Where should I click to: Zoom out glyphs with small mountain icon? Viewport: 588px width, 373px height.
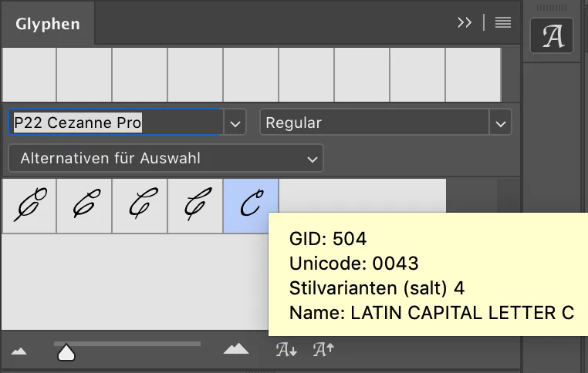click(19, 351)
